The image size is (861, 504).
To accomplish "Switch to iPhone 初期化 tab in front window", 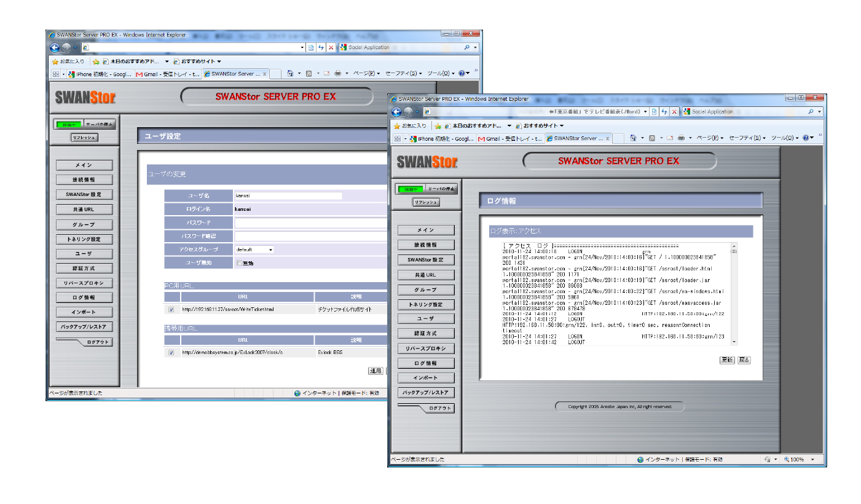I will pos(442,138).
